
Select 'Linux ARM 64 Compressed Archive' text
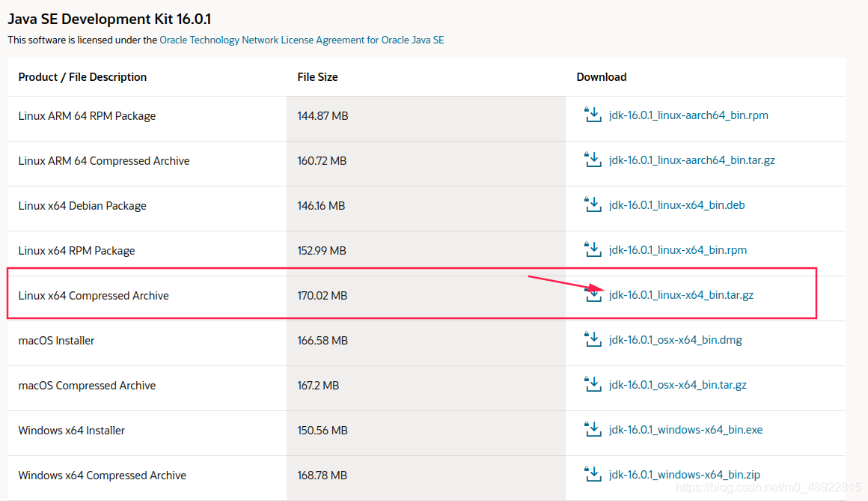(x=103, y=161)
